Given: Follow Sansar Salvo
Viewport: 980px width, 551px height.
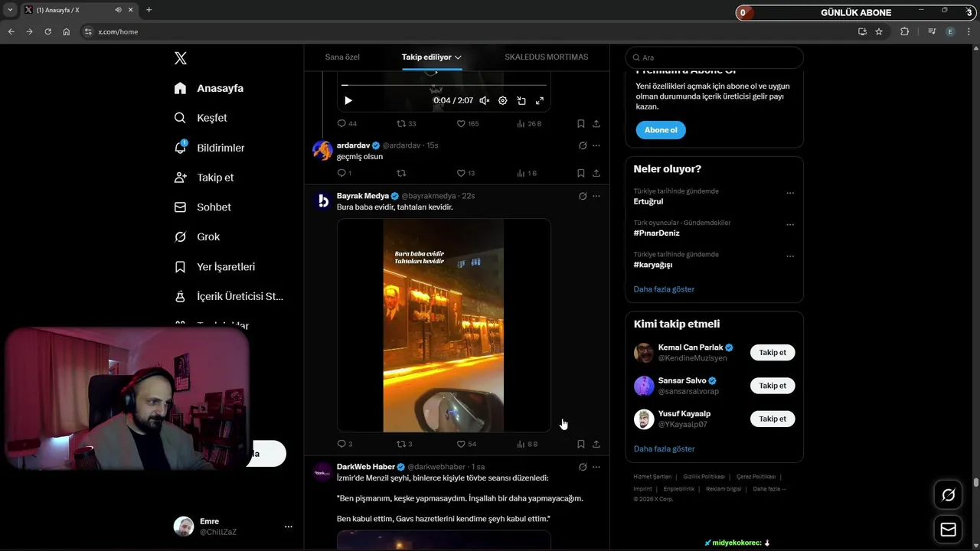Looking at the screenshot, I should point(773,386).
